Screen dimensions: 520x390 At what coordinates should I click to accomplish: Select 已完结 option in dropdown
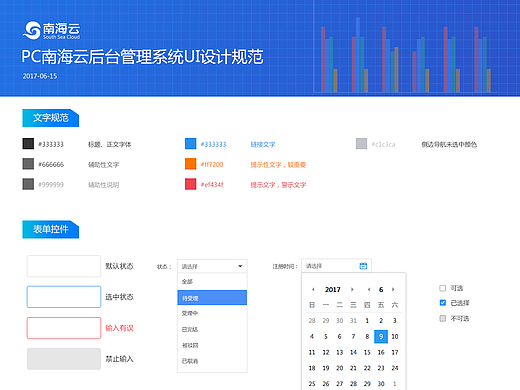(212, 329)
